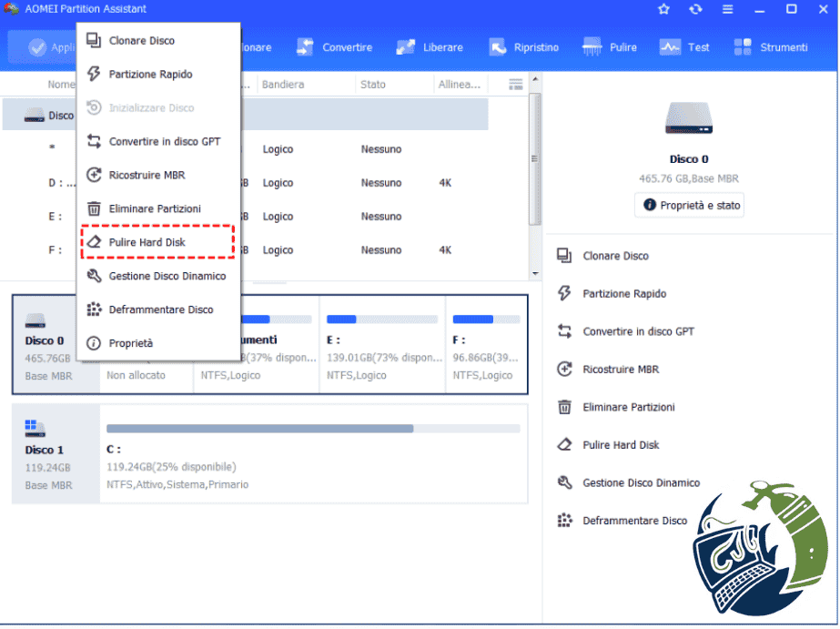The height and width of the screenshot is (629, 840).
Task: Click scroll up arrow of partition list
Action: (x=534, y=79)
